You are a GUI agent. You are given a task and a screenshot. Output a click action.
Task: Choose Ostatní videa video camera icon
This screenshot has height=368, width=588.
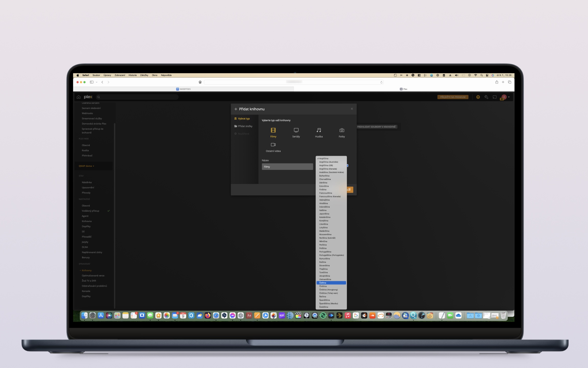[x=273, y=145]
